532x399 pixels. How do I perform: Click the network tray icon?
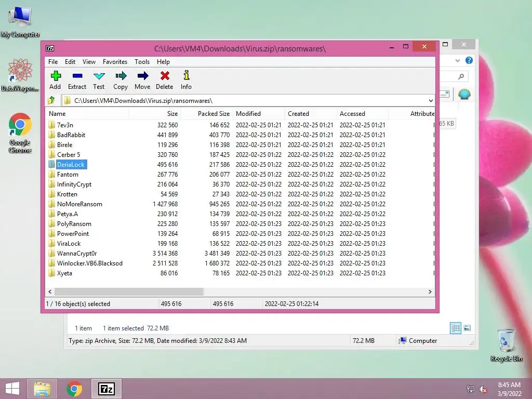click(471, 389)
